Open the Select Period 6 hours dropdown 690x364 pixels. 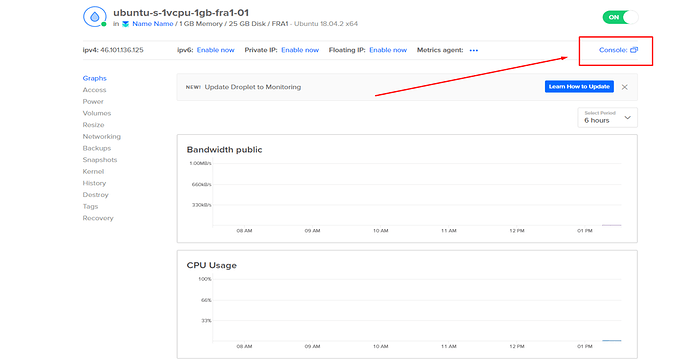click(x=607, y=118)
